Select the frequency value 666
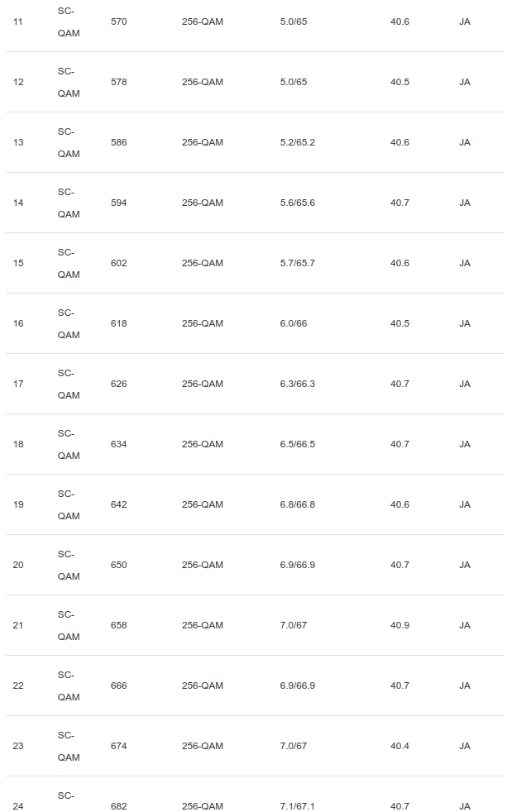The height and width of the screenshot is (812, 507). coord(119,685)
